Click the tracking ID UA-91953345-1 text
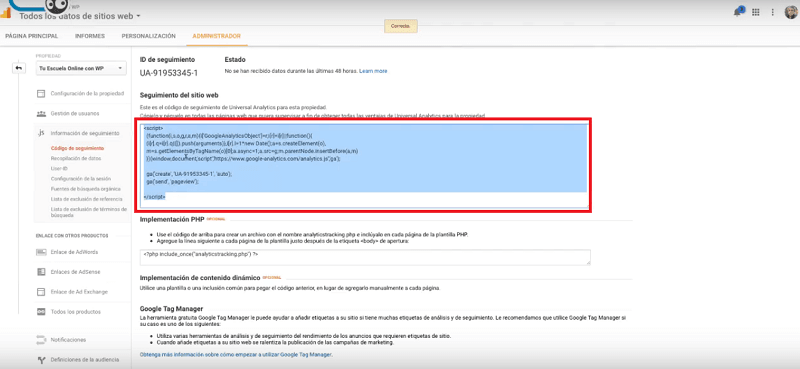800x369 pixels. [169, 73]
